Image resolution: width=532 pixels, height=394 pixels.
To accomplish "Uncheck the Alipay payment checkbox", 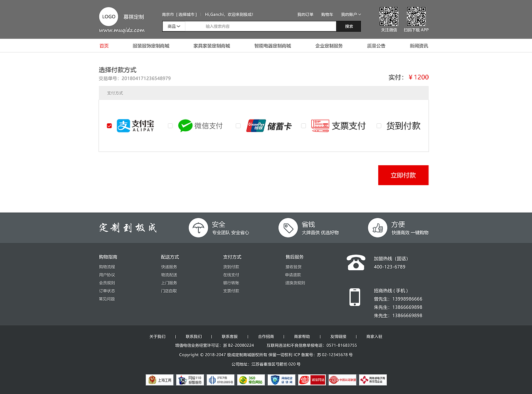I will point(109,125).
